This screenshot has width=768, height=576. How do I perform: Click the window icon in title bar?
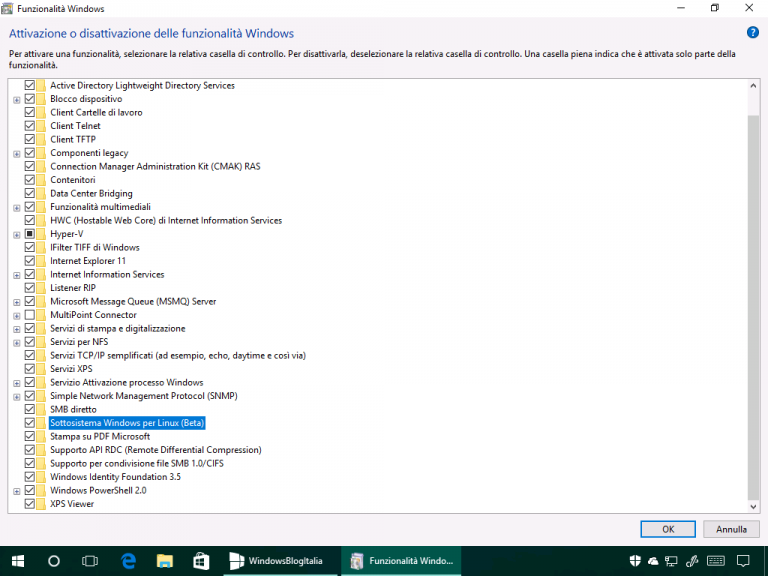[x=7, y=8]
